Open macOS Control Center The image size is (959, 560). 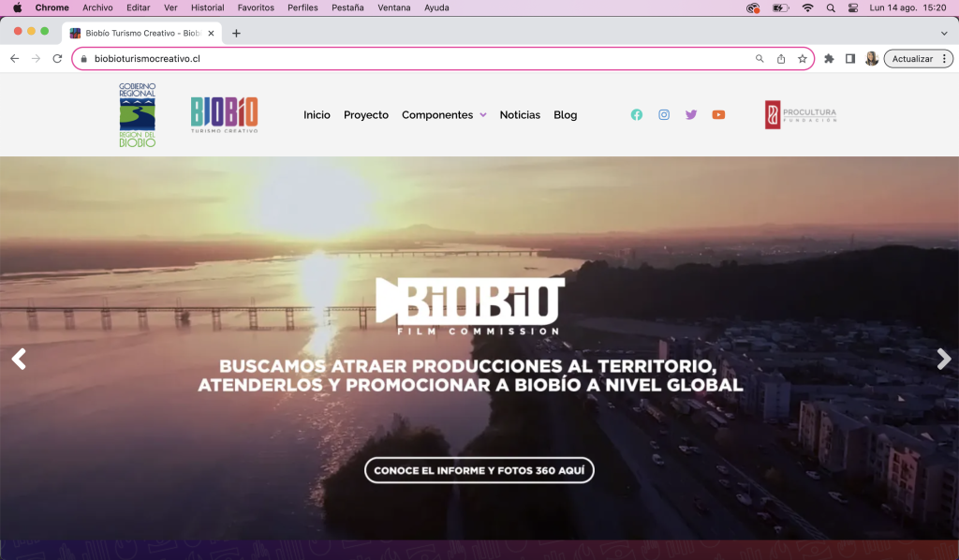(x=853, y=7)
